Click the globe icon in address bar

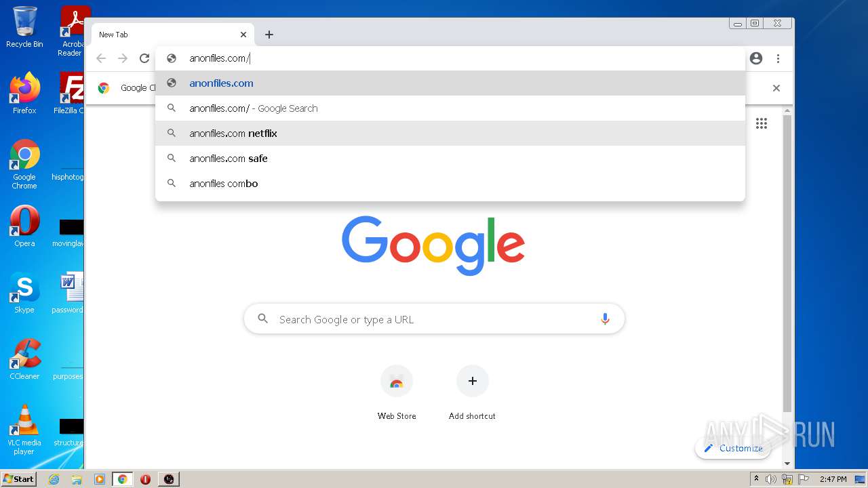[x=172, y=58]
